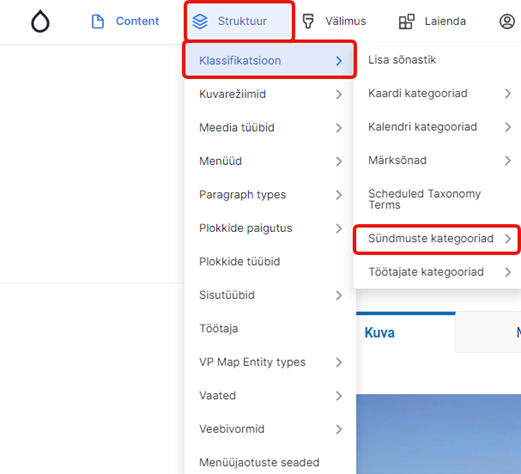The width and height of the screenshot is (521, 474).
Task: Click the Laienda blocks icon
Action: click(x=407, y=21)
